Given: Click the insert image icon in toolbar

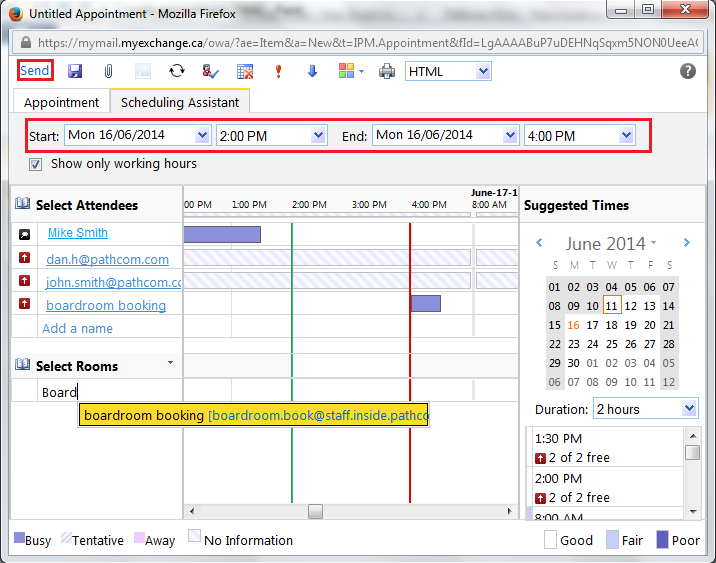Looking at the screenshot, I should 142,71.
